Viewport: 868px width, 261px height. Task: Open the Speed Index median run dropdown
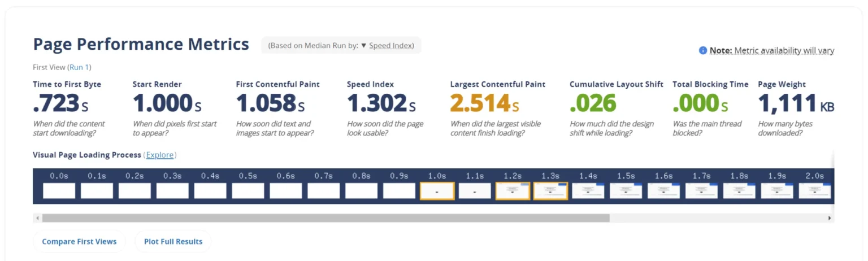pyautogui.click(x=392, y=46)
